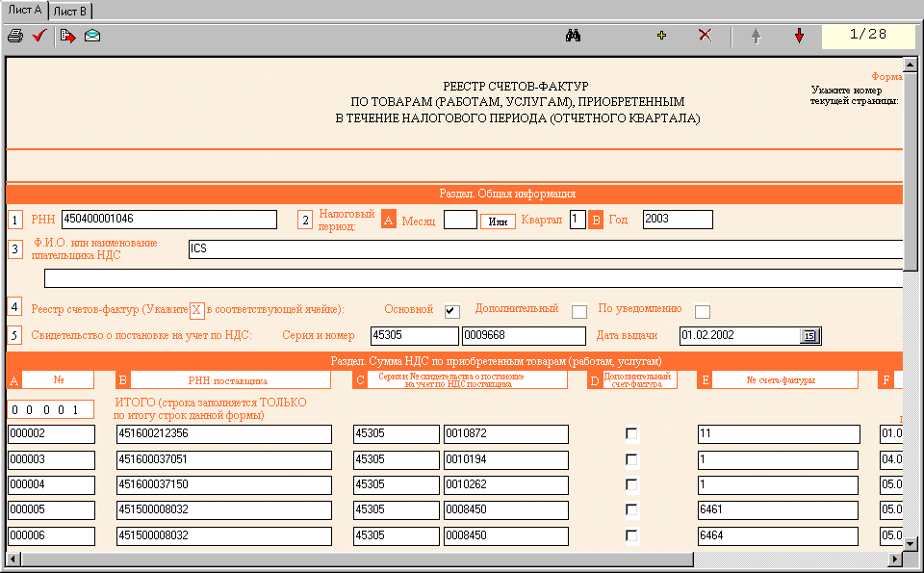This screenshot has height=573, width=924.
Task: Open search with the binoculars icon
Action: point(574,37)
